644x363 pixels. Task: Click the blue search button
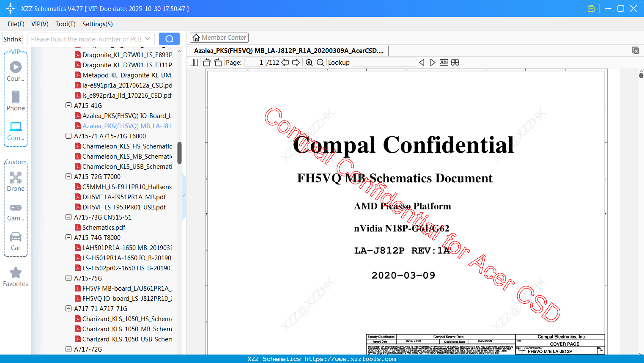(x=169, y=39)
